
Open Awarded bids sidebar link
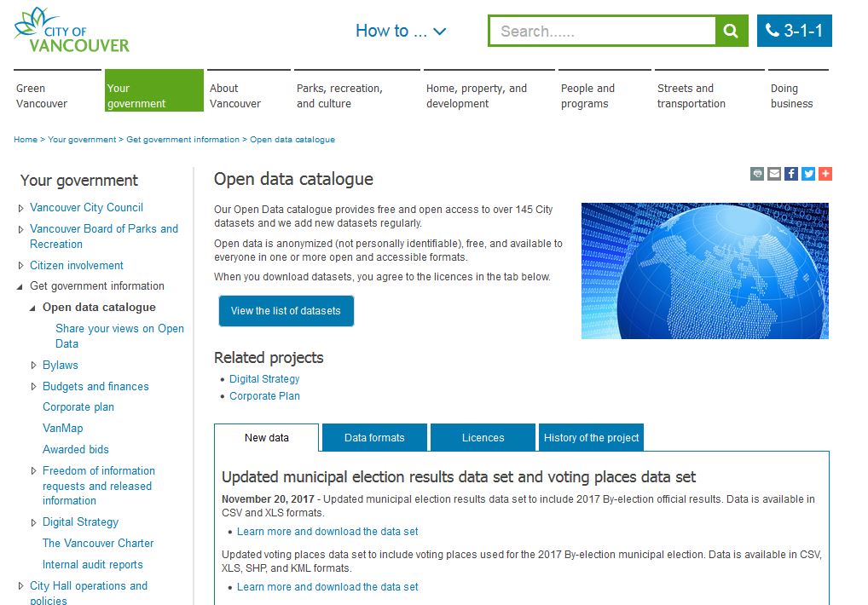(76, 449)
